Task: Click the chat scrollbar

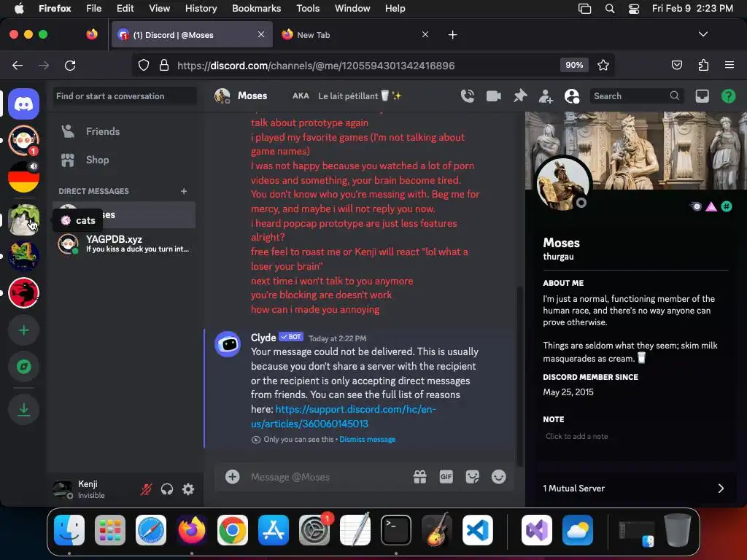Action: [x=519, y=376]
